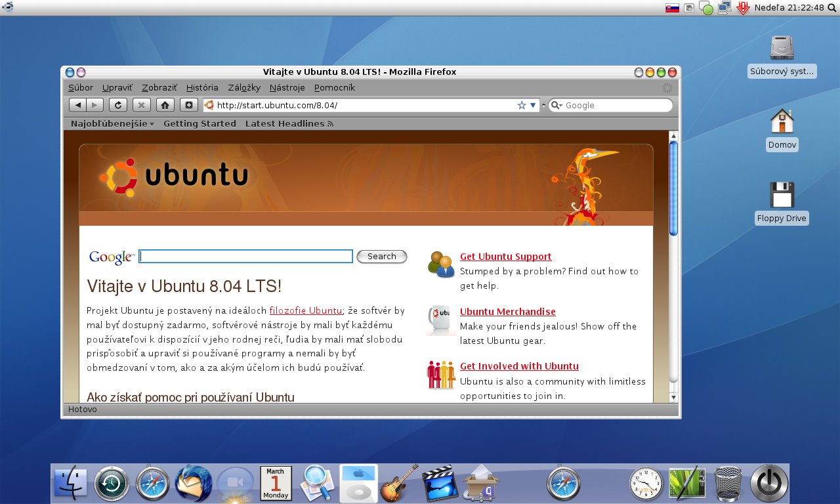
Task: Click the Google Search button on the page
Action: coord(382,257)
